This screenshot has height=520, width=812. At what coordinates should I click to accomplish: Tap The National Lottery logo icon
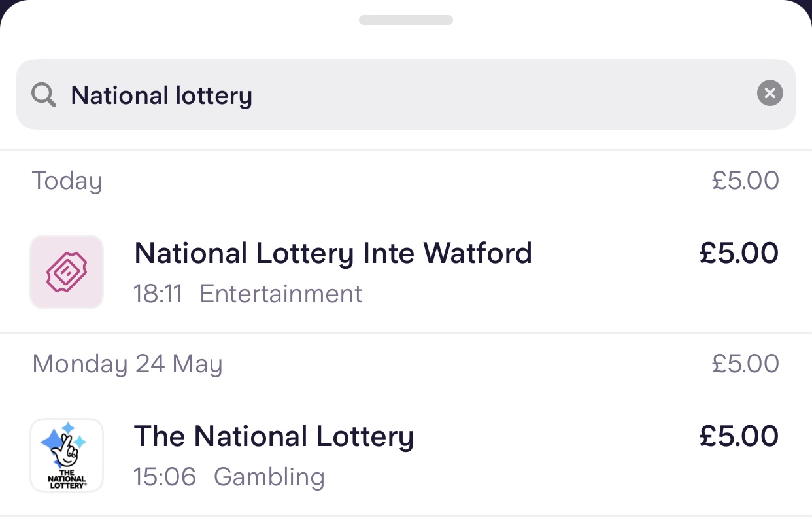[67, 455]
